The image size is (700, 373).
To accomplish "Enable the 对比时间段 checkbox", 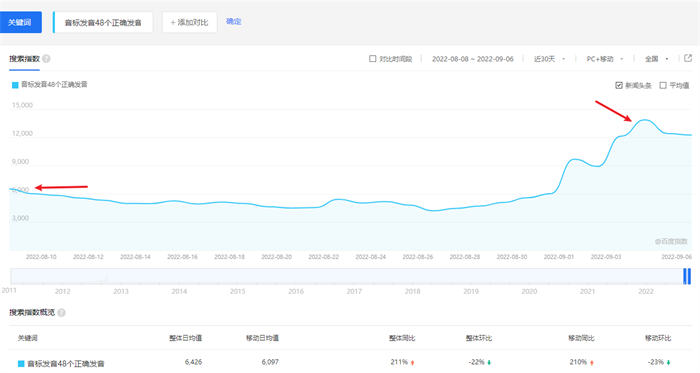I will pyautogui.click(x=372, y=58).
